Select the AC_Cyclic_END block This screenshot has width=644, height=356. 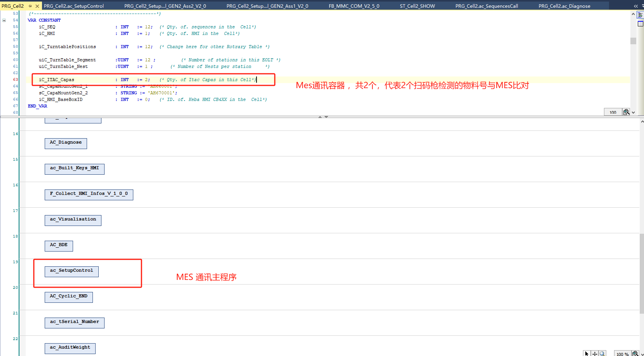[68, 297]
